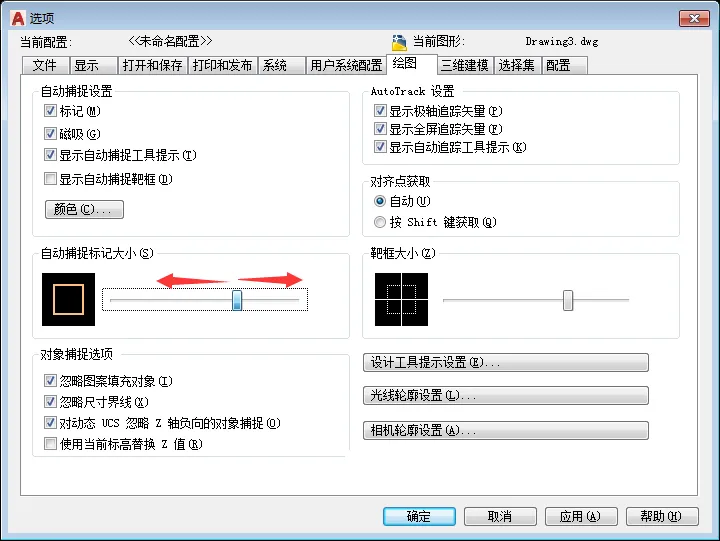The height and width of the screenshot is (541, 720).
Task: Enable 显示自动捕捉靶框(D) checkbox
Action: coord(50,179)
